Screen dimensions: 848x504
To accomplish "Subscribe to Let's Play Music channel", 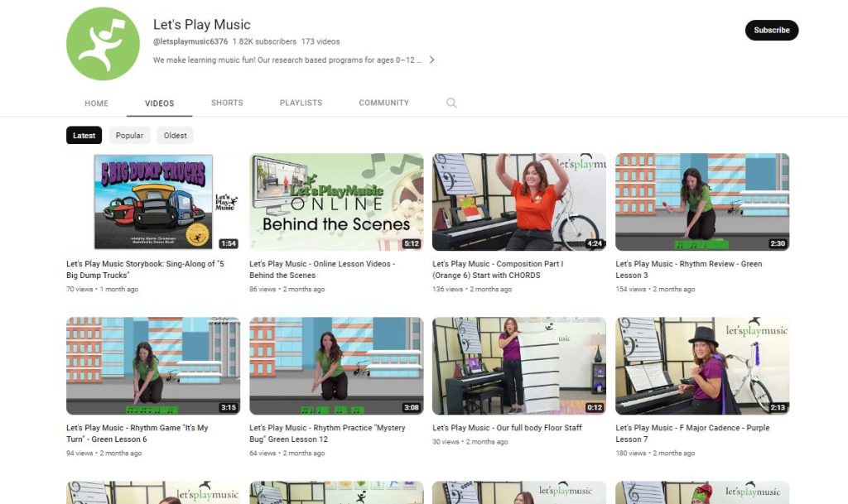I will tap(771, 31).
